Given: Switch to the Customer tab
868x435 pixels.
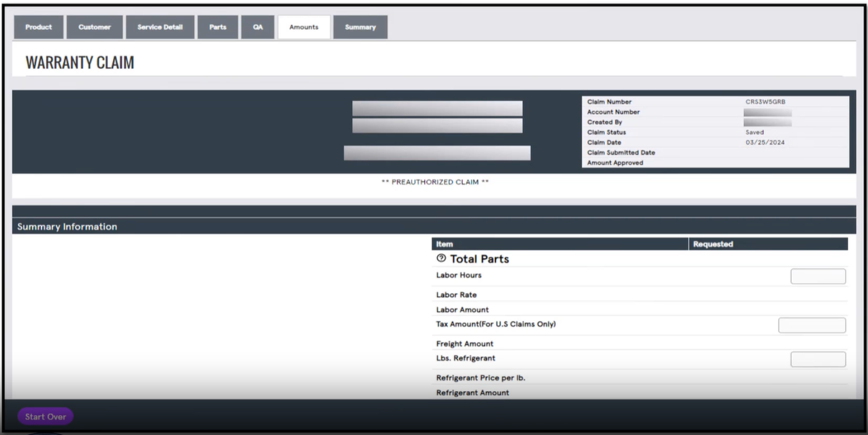Looking at the screenshot, I should pyautogui.click(x=94, y=27).
